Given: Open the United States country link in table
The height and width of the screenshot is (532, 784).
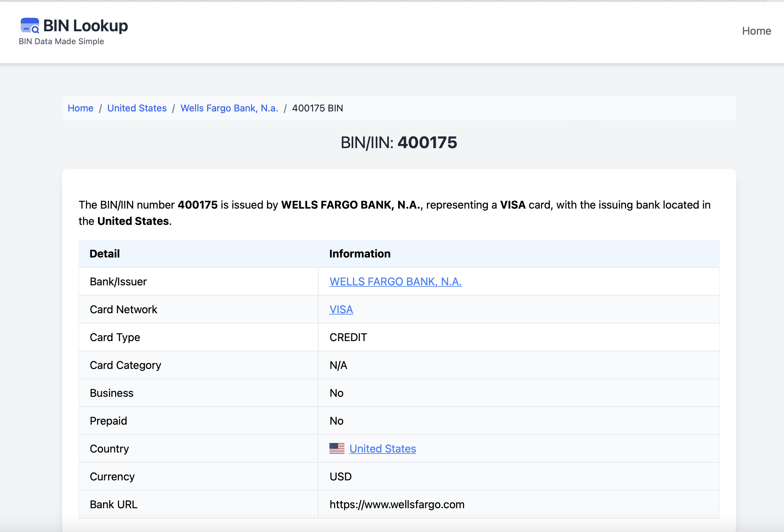Looking at the screenshot, I should coord(383,449).
